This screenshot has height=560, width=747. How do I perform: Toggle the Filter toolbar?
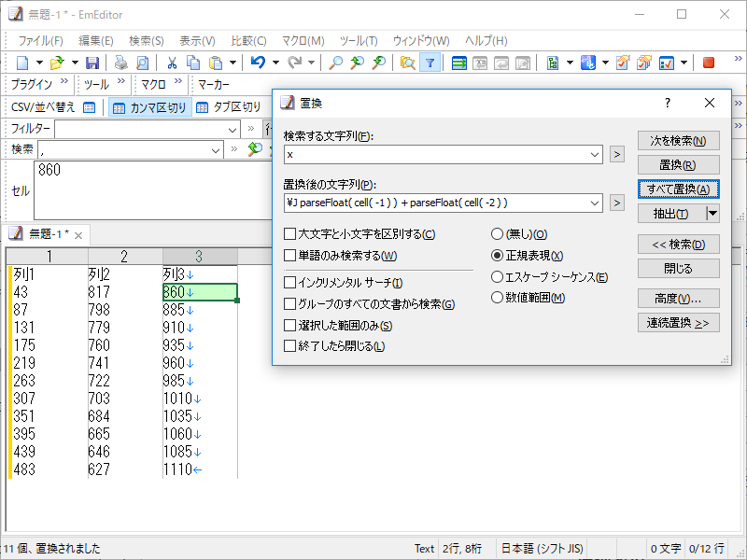click(x=429, y=63)
